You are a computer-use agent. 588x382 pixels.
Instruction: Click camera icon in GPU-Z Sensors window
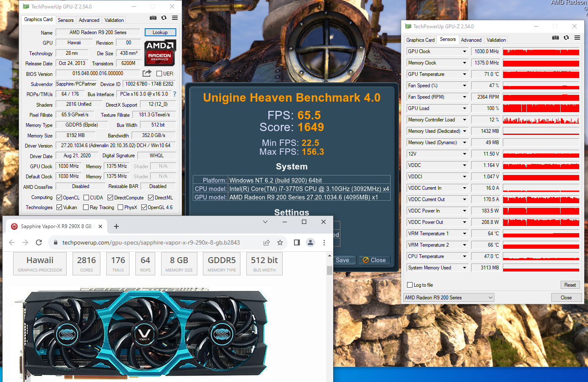[556, 38]
